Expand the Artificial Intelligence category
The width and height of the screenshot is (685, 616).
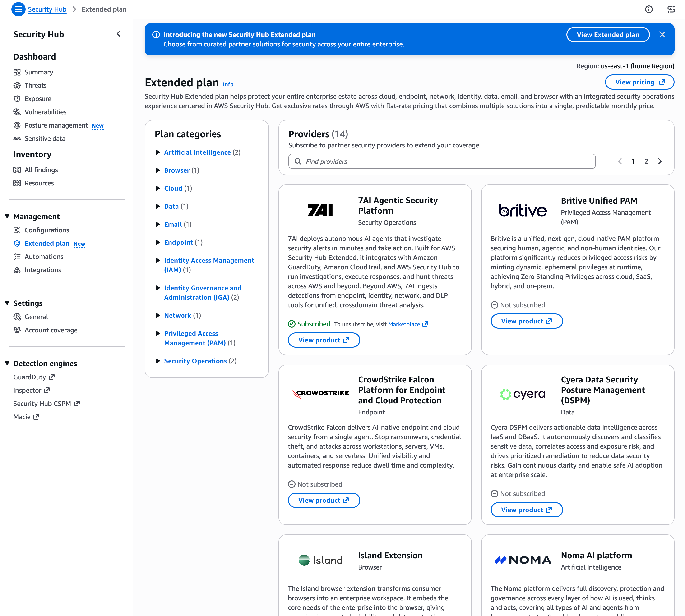click(x=158, y=152)
